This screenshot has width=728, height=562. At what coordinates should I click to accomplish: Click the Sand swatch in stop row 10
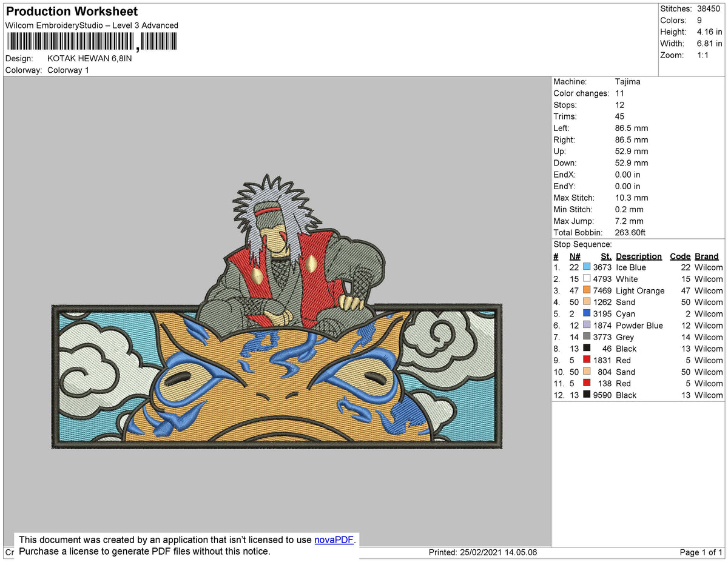click(587, 372)
